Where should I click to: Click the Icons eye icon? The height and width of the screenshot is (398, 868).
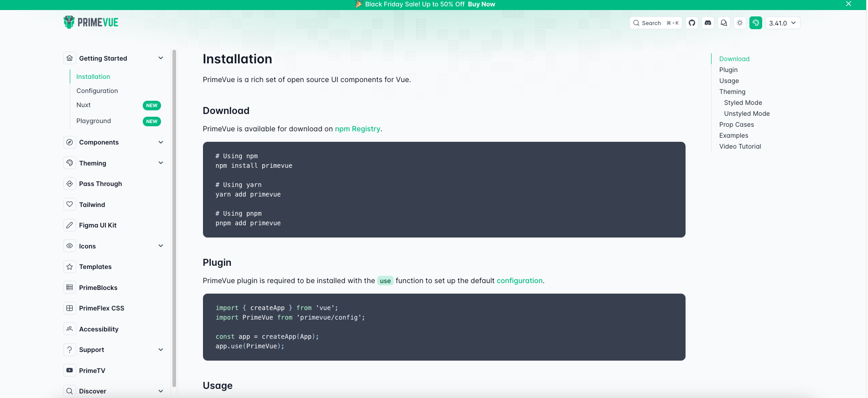(x=70, y=246)
